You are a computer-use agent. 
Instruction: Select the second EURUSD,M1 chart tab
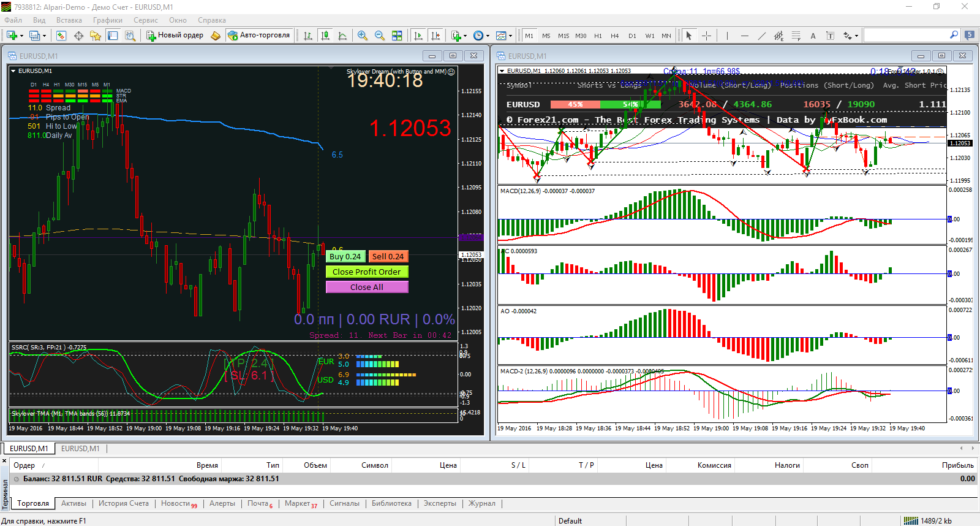pos(80,449)
